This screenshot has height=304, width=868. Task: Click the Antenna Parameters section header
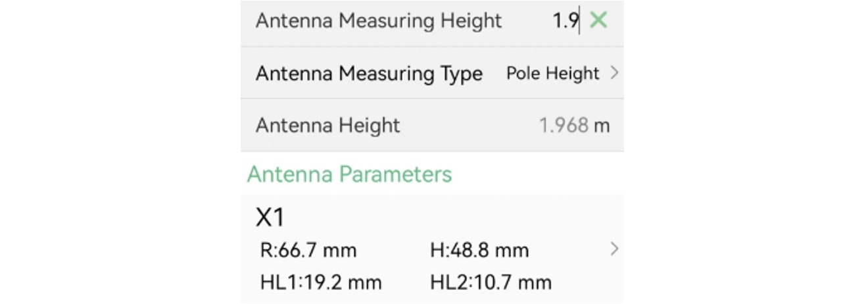349,174
